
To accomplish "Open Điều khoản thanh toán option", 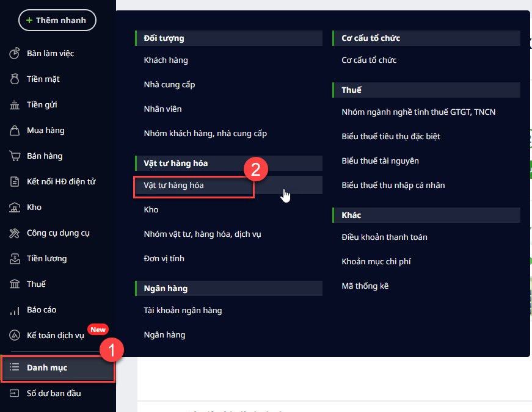I will 384,237.
